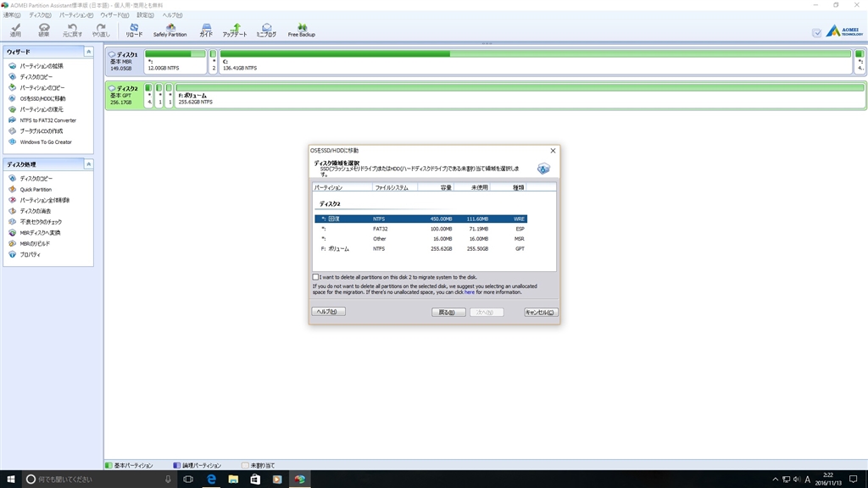Screen dimensions: 868x488
Task: Open the Windows Start menu
Action: pos(10,480)
